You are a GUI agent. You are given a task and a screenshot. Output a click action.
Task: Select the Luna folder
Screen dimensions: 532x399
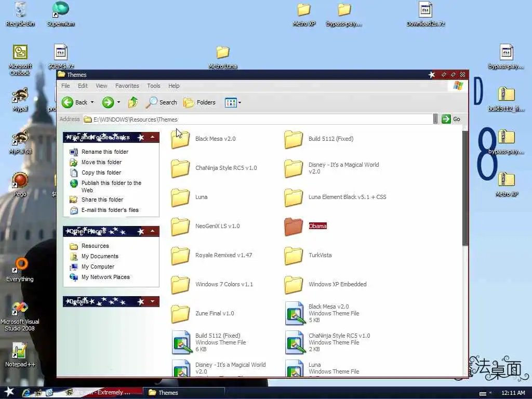coord(189,197)
